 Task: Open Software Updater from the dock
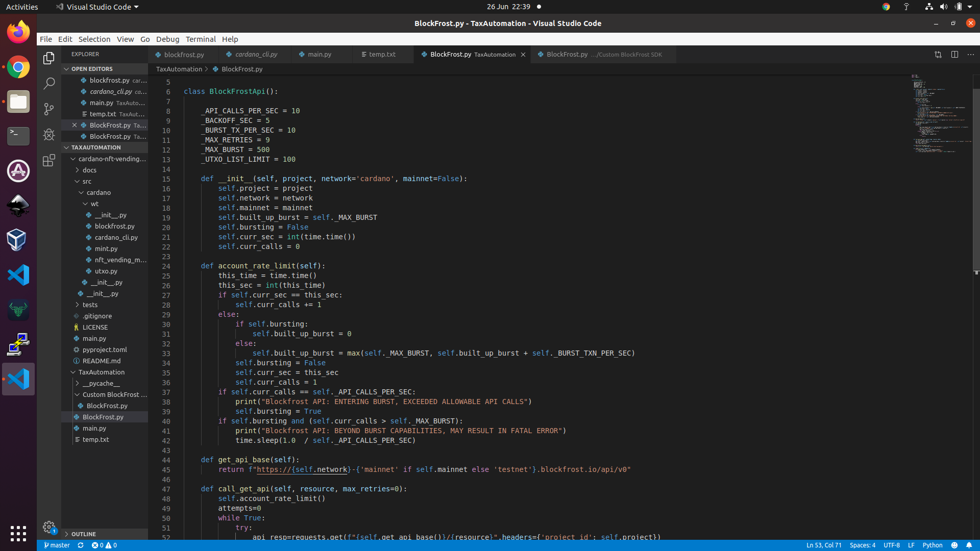coord(18,171)
